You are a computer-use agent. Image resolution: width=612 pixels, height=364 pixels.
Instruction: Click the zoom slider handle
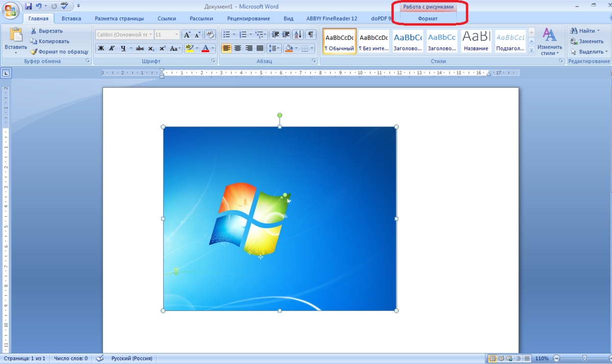584,358
